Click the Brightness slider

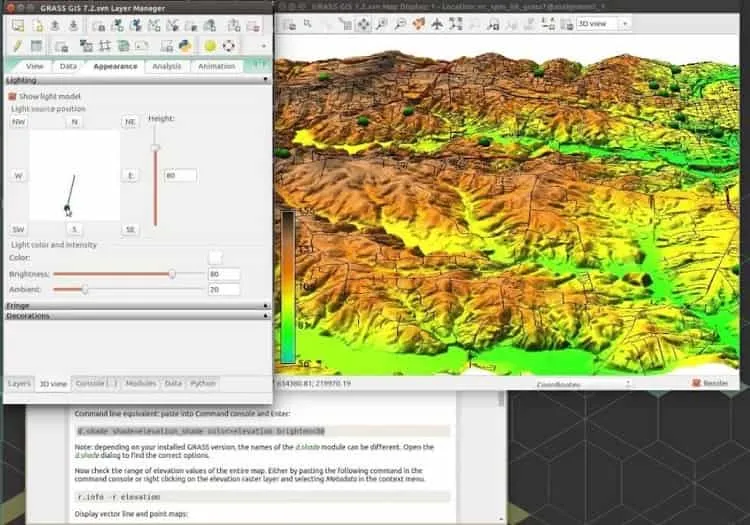(x=129, y=274)
